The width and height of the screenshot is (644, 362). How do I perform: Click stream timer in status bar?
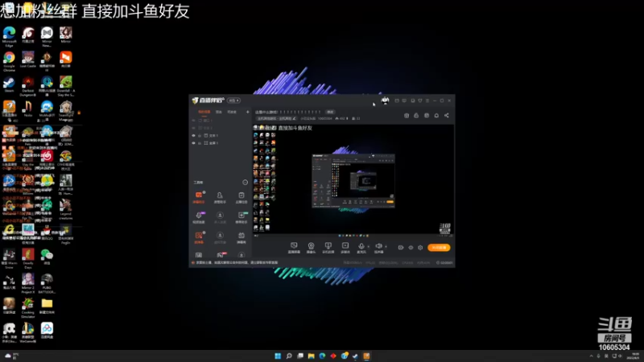tap(444, 263)
